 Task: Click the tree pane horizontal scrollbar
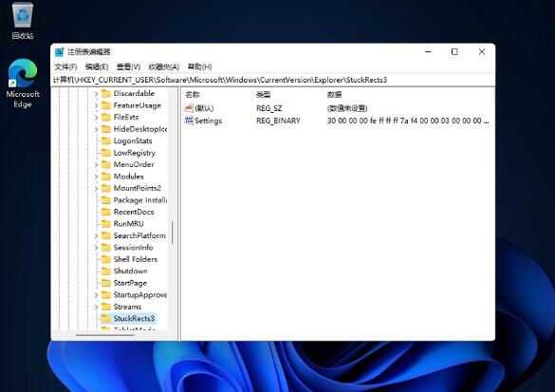pyautogui.click(x=104, y=335)
